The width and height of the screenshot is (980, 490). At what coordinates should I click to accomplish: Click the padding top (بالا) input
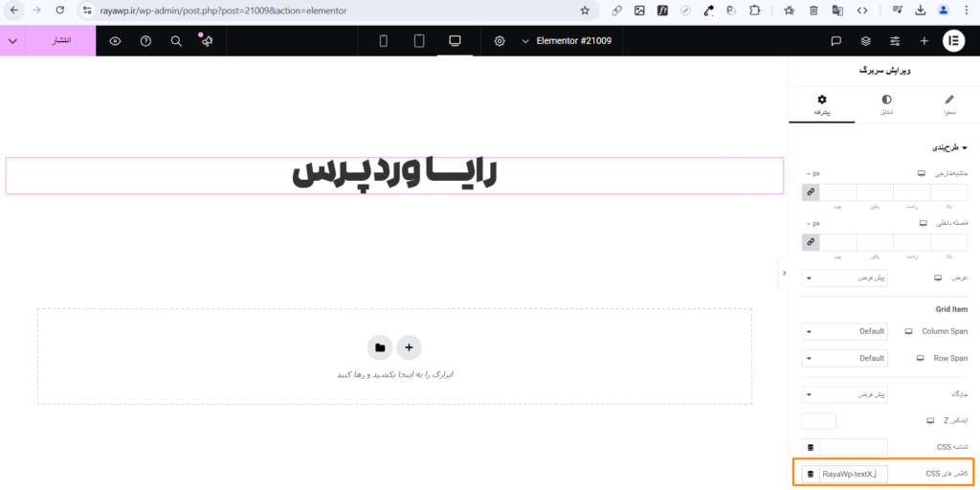[949, 242]
